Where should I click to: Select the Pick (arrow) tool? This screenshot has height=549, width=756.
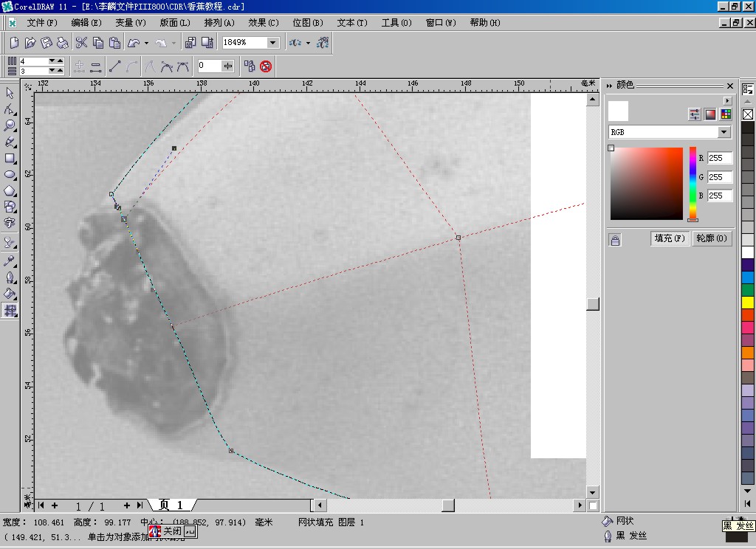pos(10,93)
